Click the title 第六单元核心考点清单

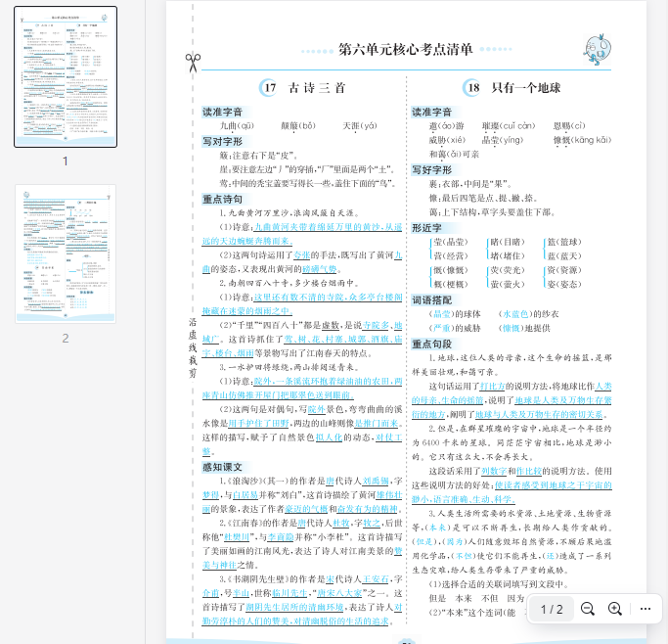tap(405, 49)
